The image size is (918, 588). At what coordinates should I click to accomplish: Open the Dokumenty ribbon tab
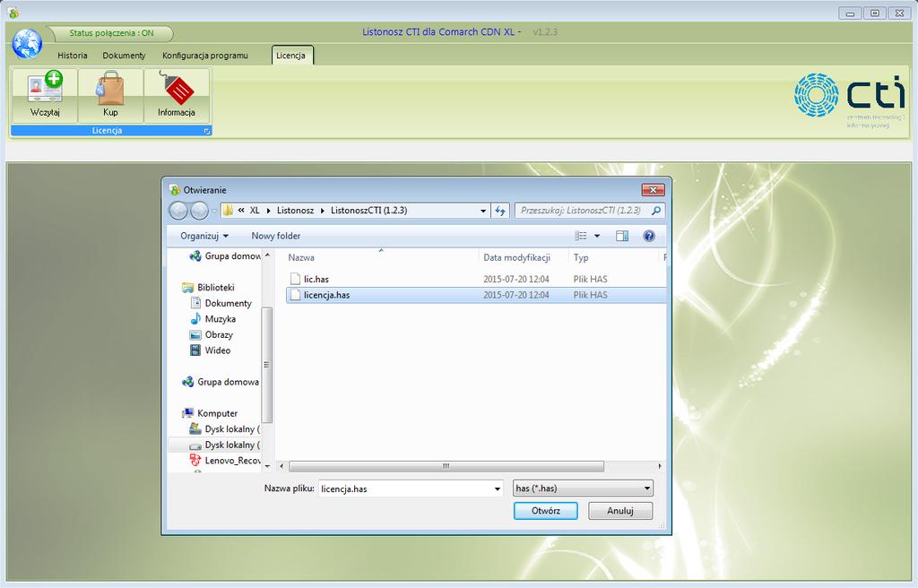click(x=124, y=55)
